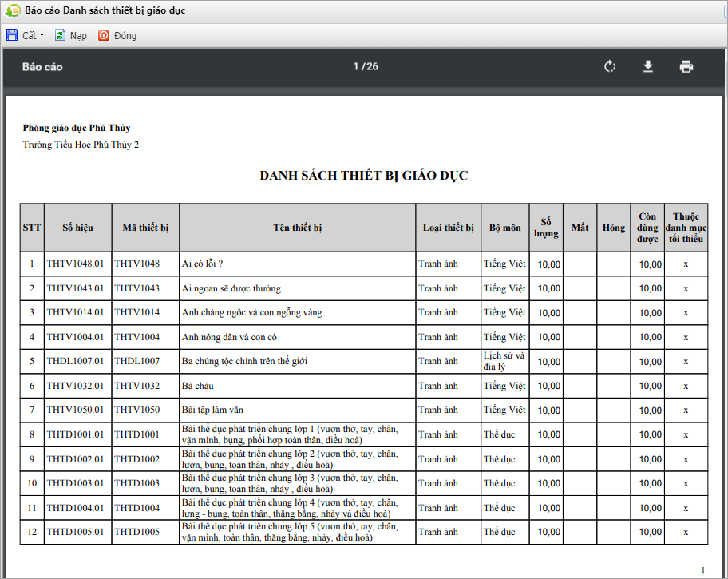Download the report PDF
Image resolution: width=728 pixels, height=579 pixels.
(648, 67)
